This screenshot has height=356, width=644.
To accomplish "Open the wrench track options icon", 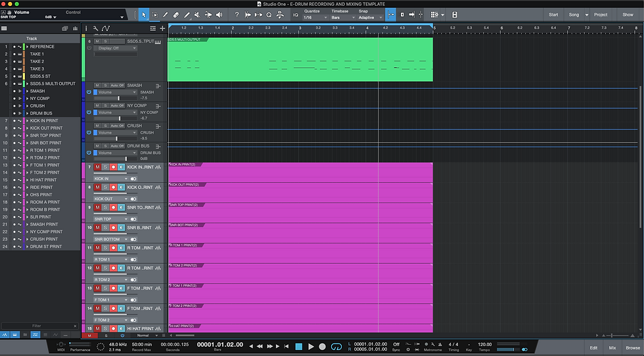I will point(95,28).
